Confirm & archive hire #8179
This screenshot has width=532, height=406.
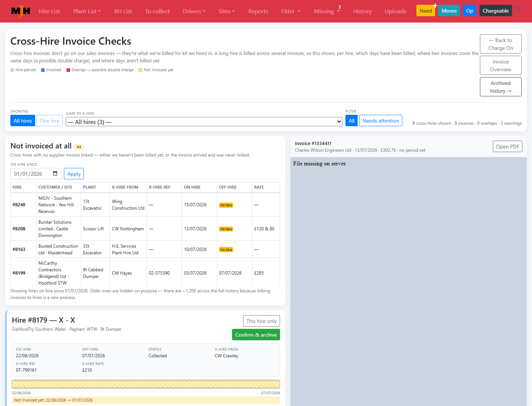point(256,335)
